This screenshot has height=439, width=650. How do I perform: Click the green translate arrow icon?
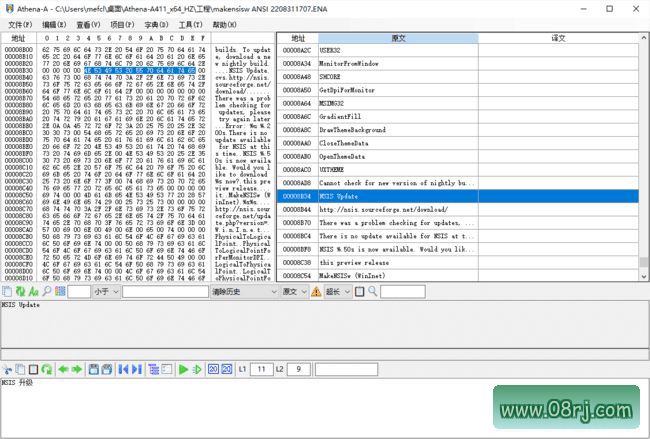click(20, 291)
